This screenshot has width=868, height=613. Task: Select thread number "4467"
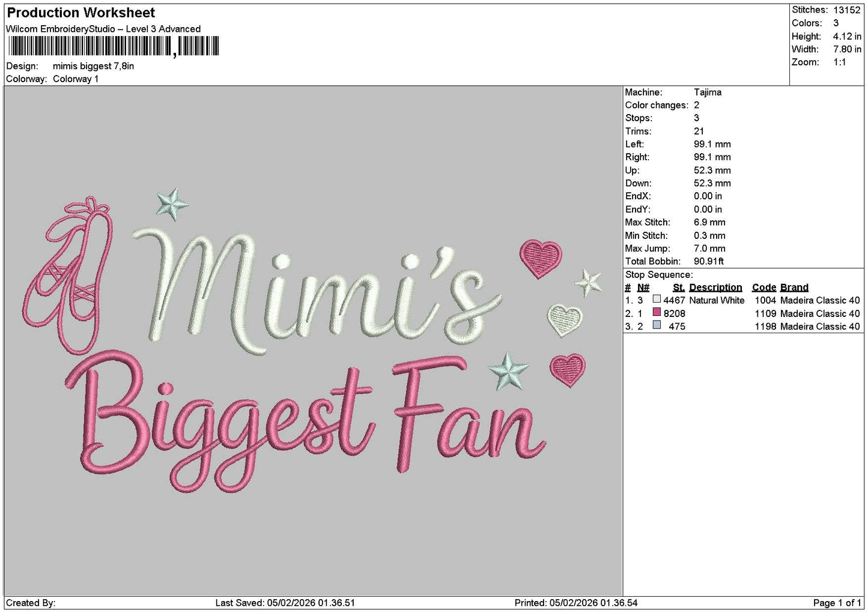click(674, 300)
